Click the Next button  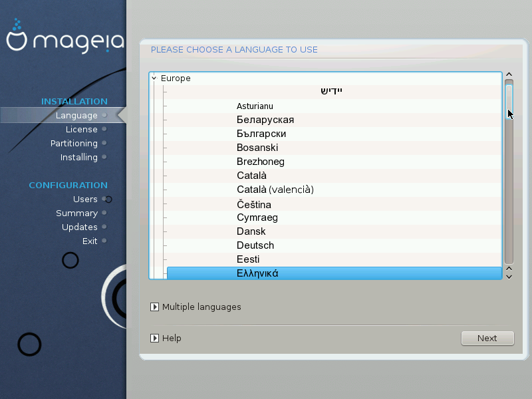coord(487,338)
